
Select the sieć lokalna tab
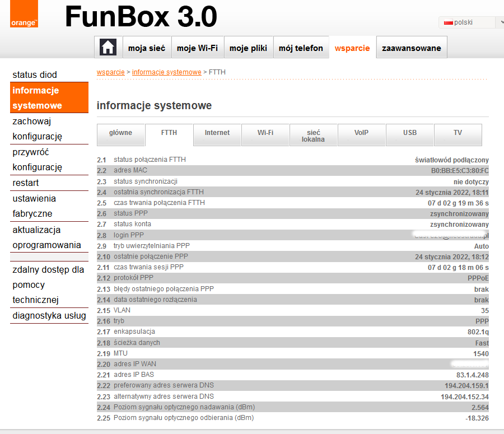point(313,136)
